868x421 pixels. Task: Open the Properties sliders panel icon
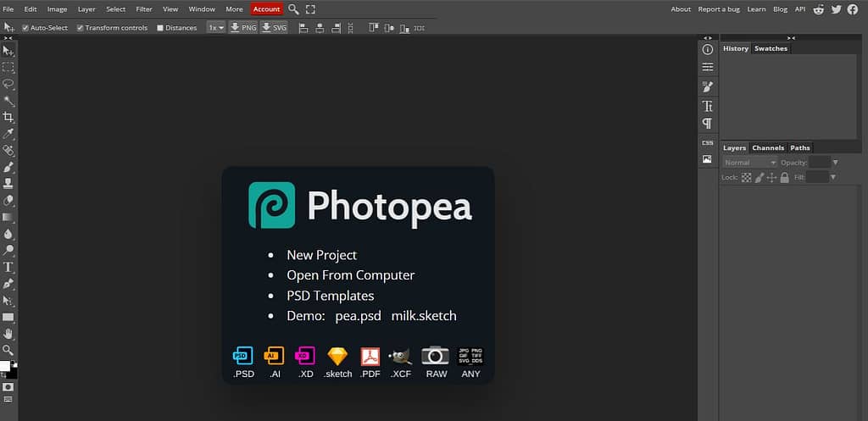708,67
